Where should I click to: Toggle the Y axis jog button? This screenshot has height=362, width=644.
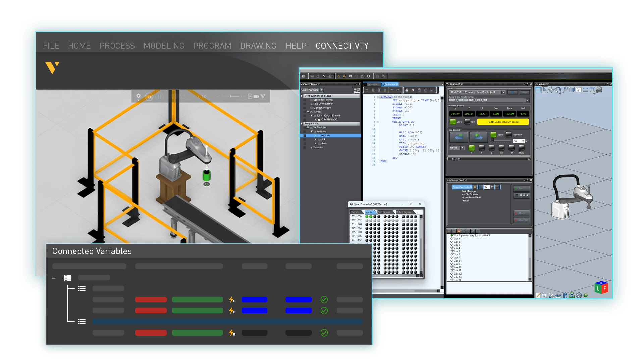pos(482,148)
